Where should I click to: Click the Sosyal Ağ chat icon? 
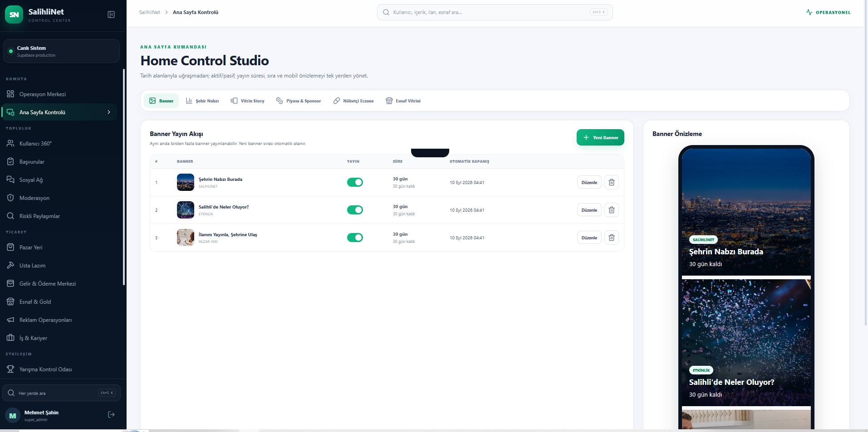coord(10,180)
